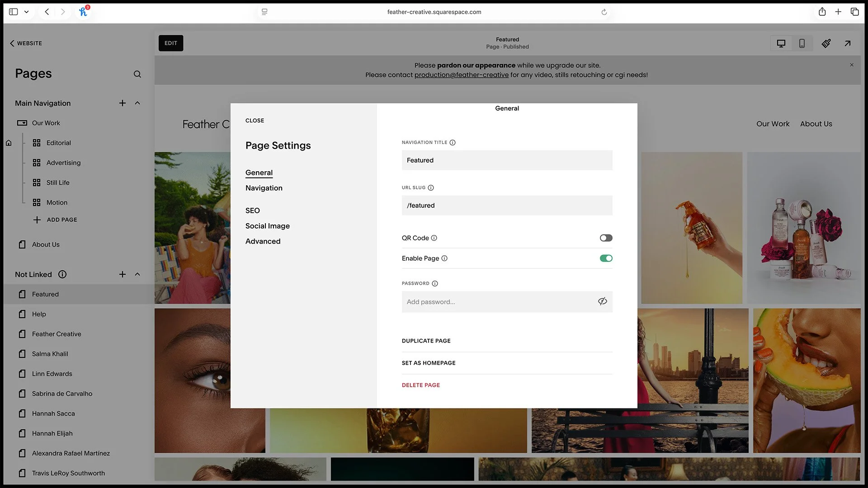The image size is (868, 488).
Task: Open Safari sidebar dropdown arrow
Action: point(27,12)
